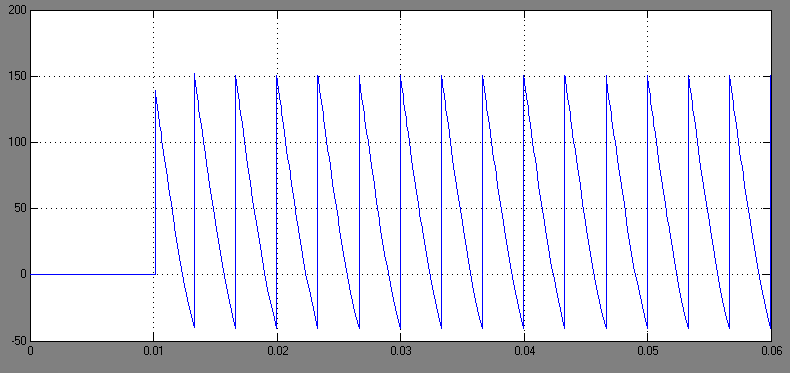Click the y-axis label 100
Image resolution: width=790 pixels, height=373 pixels.
[x=18, y=143]
